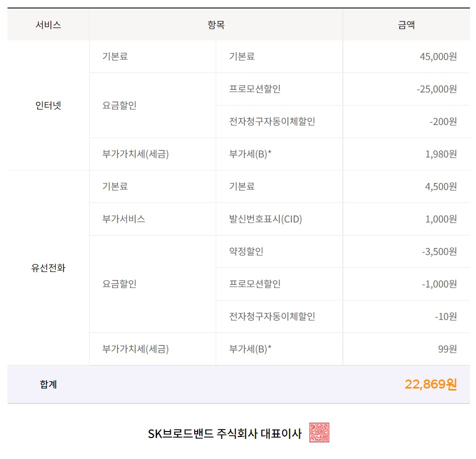Select the -3,500원 amount

coord(439,251)
